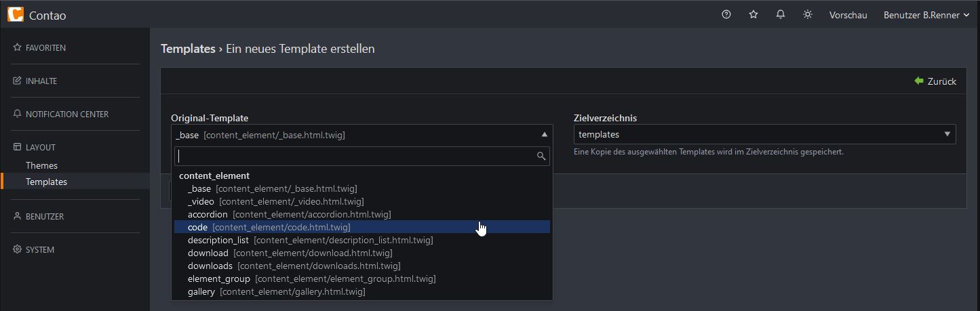Click the search magnifier icon in dropdown
Screen dimensions: 980x311
pos(541,156)
